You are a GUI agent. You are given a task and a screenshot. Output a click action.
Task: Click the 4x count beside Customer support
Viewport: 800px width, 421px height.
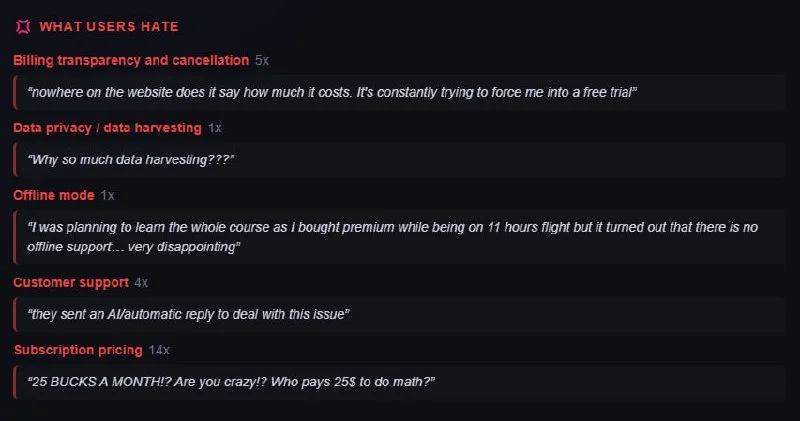pos(141,283)
